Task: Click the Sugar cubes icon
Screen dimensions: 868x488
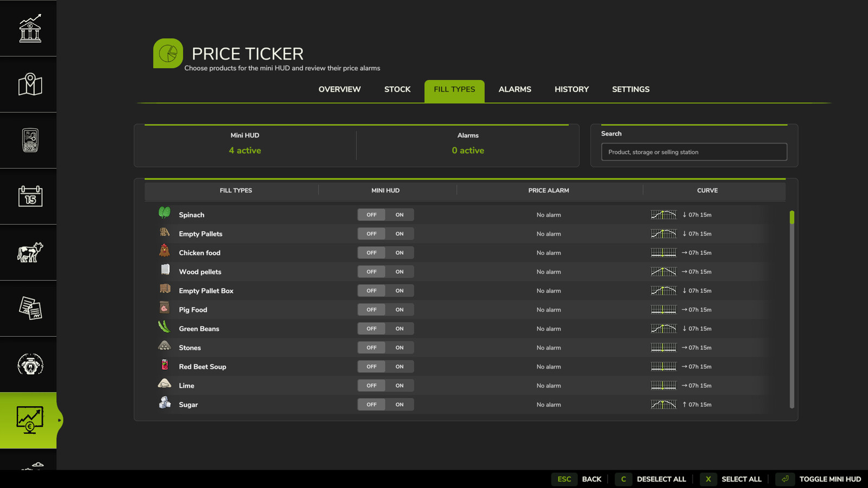Action: coord(165,402)
